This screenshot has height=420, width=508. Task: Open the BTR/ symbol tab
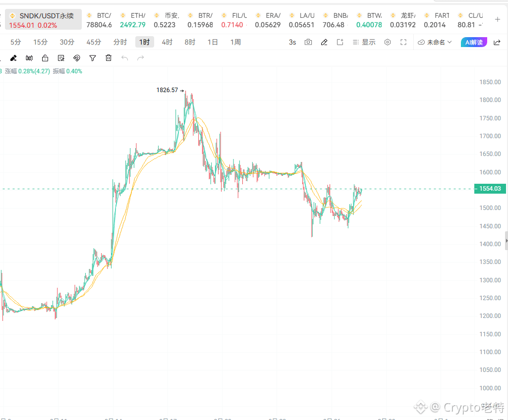200,20
